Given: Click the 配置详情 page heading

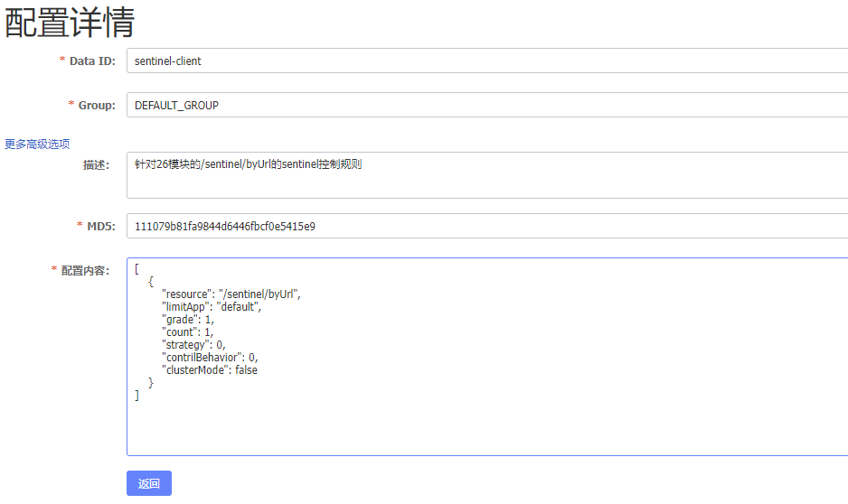Looking at the screenshot, I should point(71,22).
